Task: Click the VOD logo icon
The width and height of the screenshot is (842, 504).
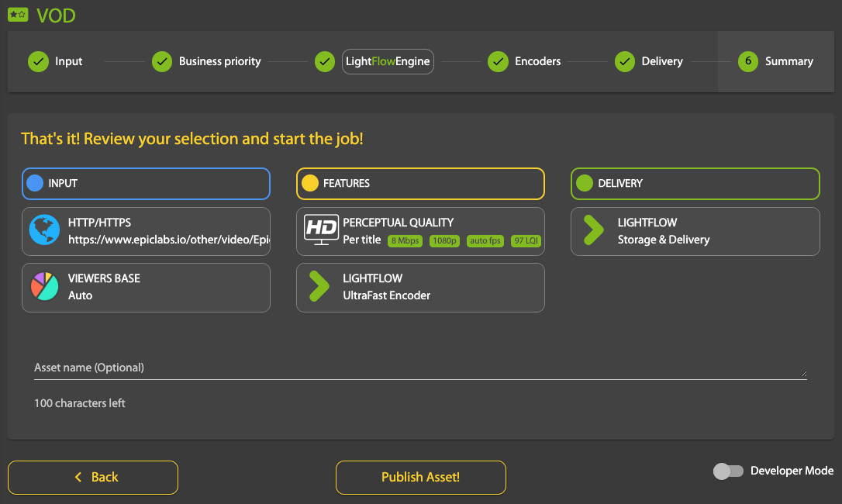Action: [x=18, y=14]
